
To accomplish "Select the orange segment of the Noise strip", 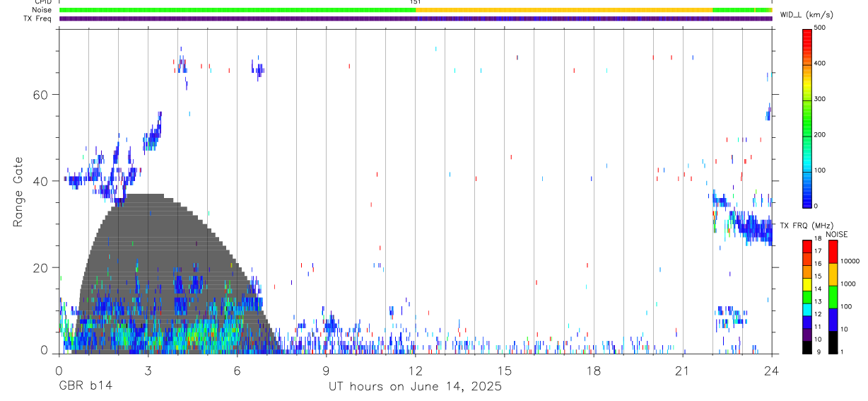I will tap(564, 10).
